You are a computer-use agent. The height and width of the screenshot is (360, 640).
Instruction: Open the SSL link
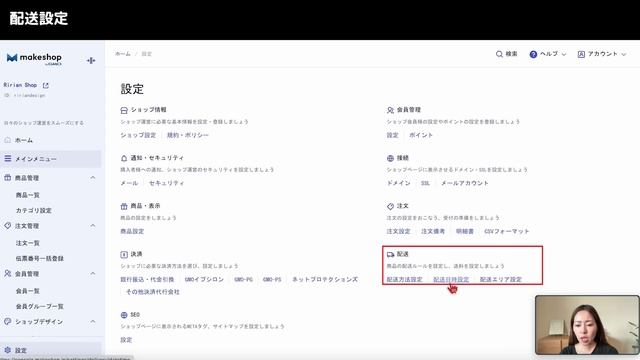426,183
